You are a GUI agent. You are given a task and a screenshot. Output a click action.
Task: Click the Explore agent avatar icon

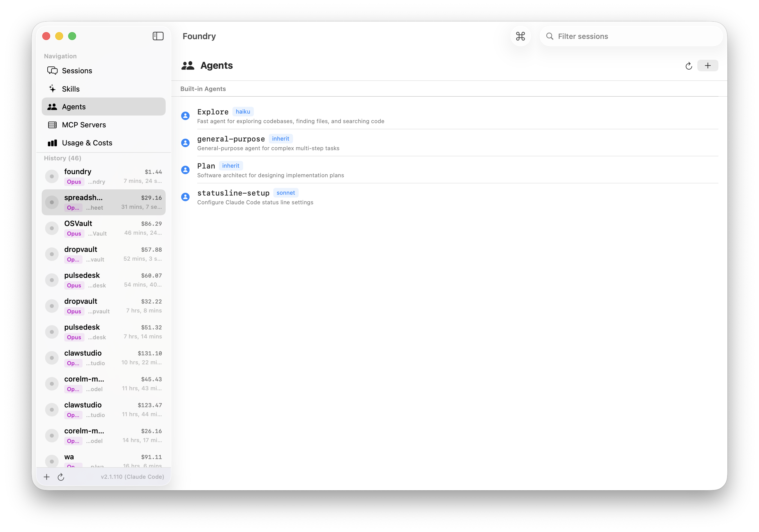pyautogui.click(x=185, y=116)
